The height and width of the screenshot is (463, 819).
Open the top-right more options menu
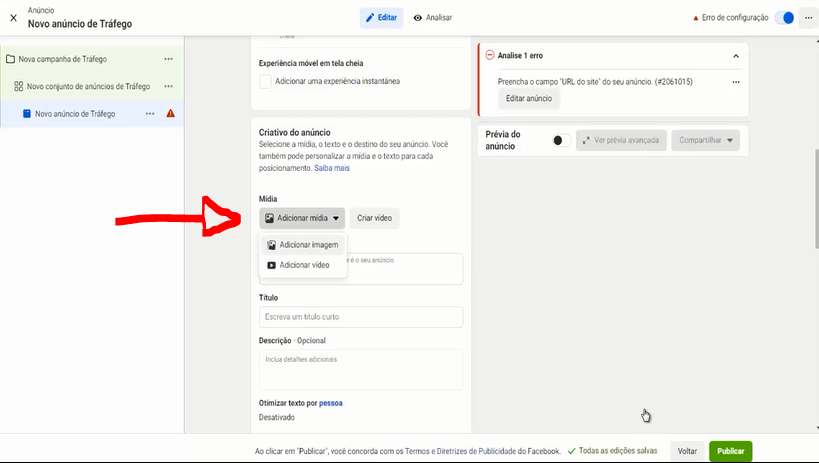tap(809, 18)
